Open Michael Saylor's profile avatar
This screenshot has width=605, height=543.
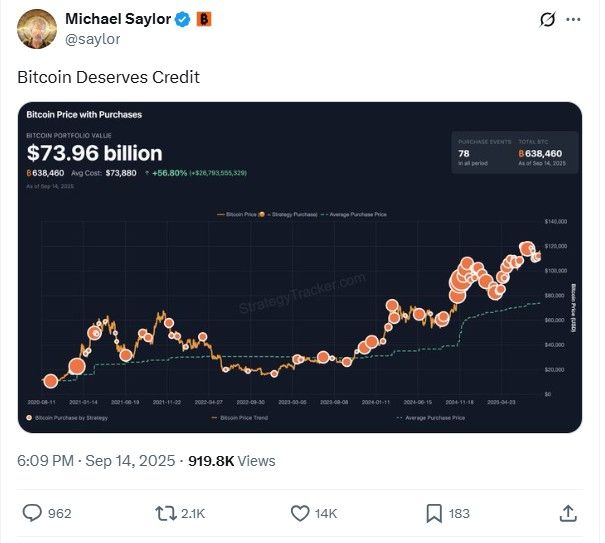(x=37, y=29)
